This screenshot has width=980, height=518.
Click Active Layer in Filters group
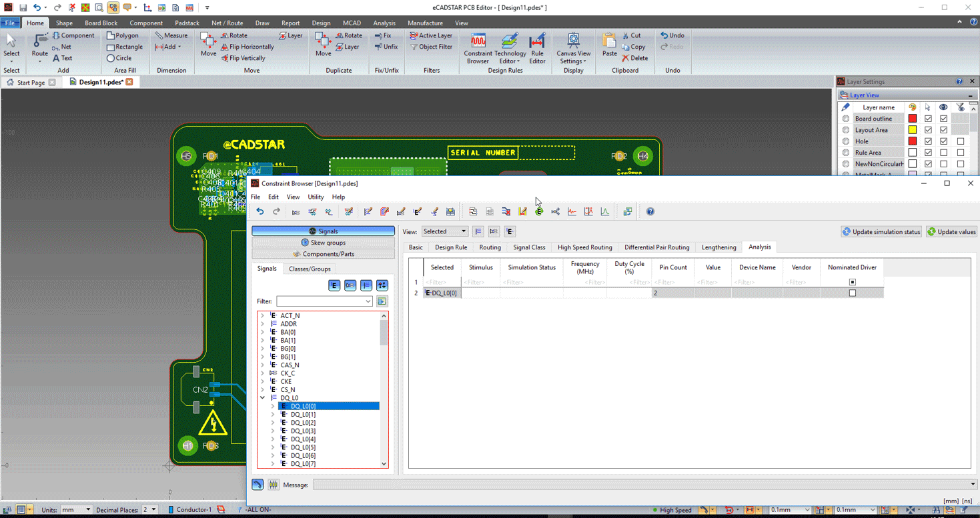[431, 35]
